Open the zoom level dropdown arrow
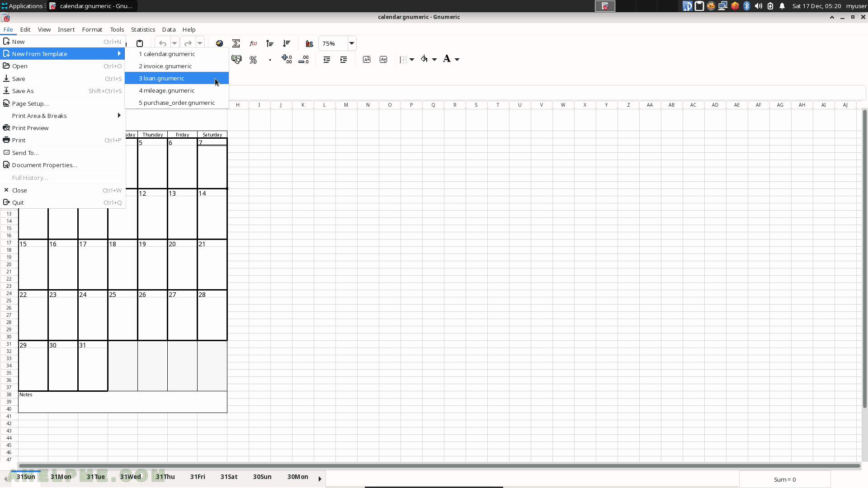 click(x=351, y=43)
